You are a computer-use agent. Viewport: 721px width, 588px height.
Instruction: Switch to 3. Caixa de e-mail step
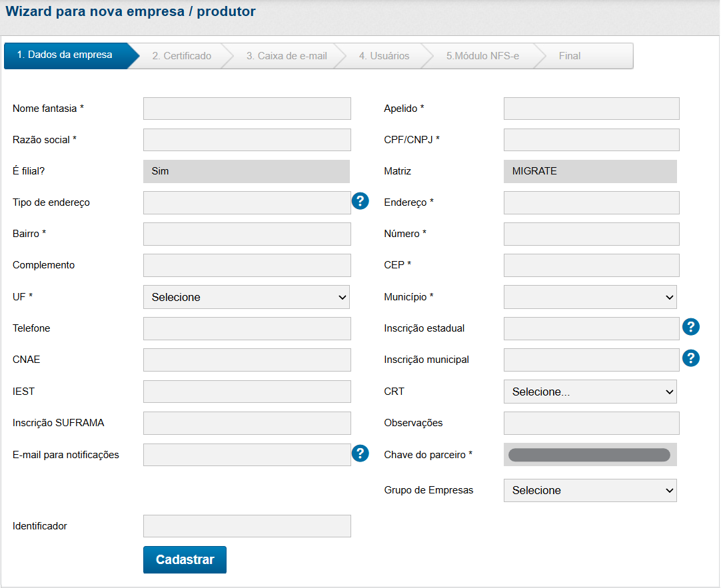tap(287, 56)
